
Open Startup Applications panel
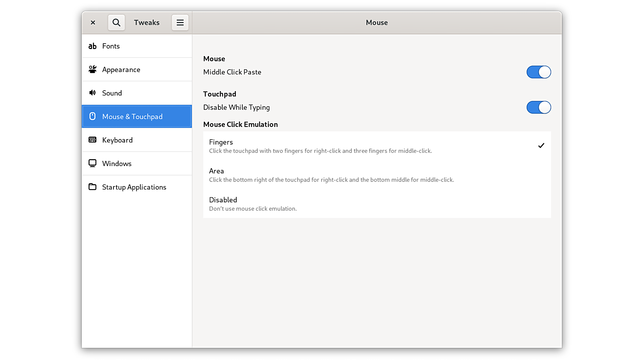(x=134, y=187)
